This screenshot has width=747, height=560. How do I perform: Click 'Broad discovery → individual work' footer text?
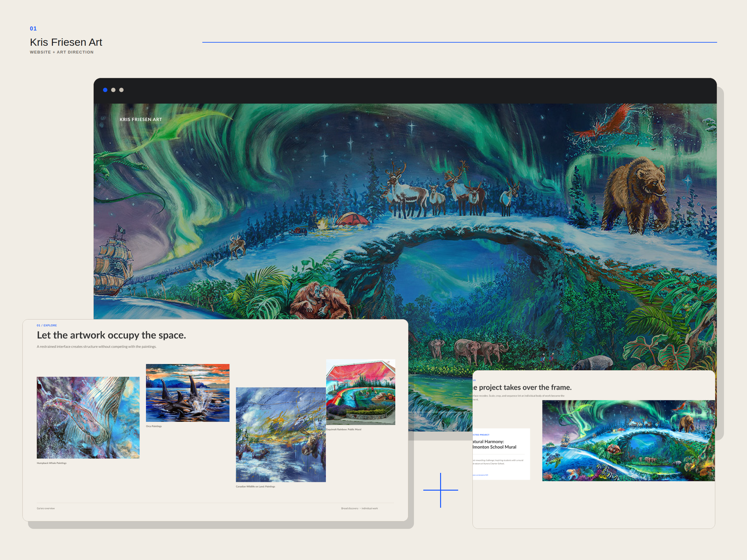(359, 508)
